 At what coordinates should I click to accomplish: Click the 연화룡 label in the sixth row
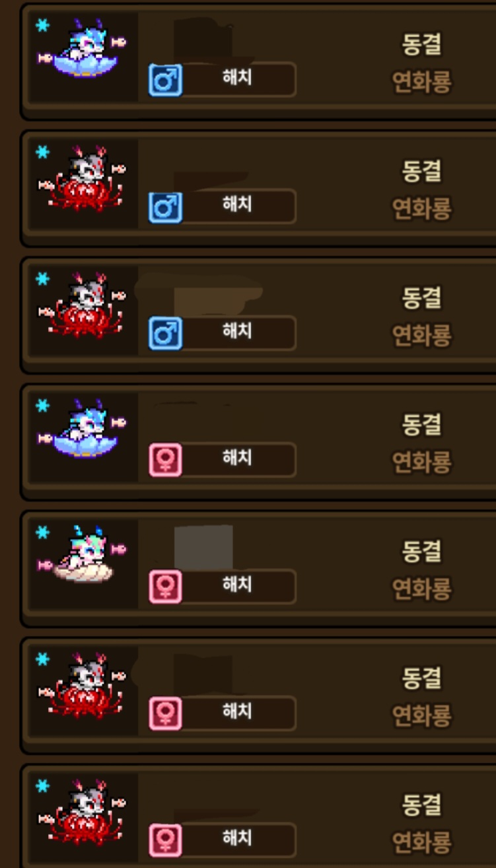421,716
